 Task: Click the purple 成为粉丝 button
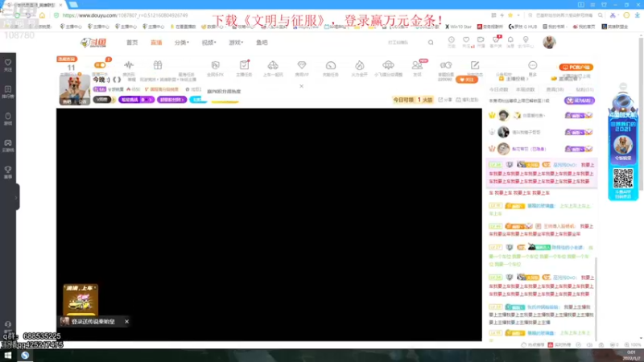pos(579,101)
